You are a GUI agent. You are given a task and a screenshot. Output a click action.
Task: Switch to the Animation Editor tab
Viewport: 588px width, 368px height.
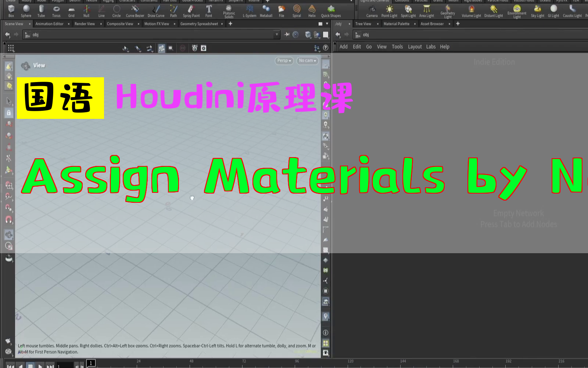[50, 24]
